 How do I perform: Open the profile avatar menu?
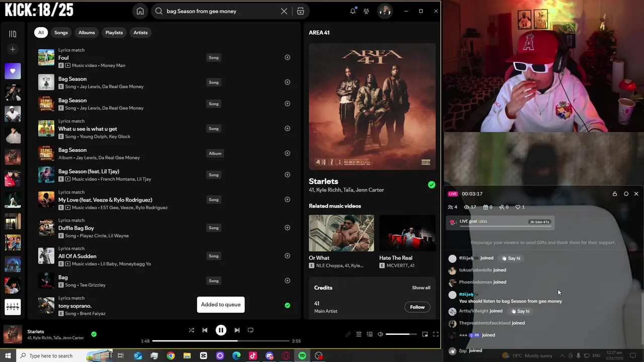click(x=385, y=11)
